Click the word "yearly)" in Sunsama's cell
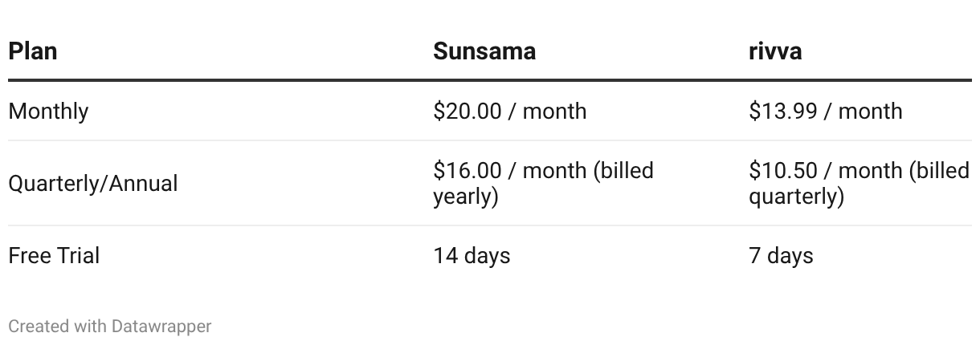This screenshot has width=980, height=345. pyautogui.click(x=466, y=197)
